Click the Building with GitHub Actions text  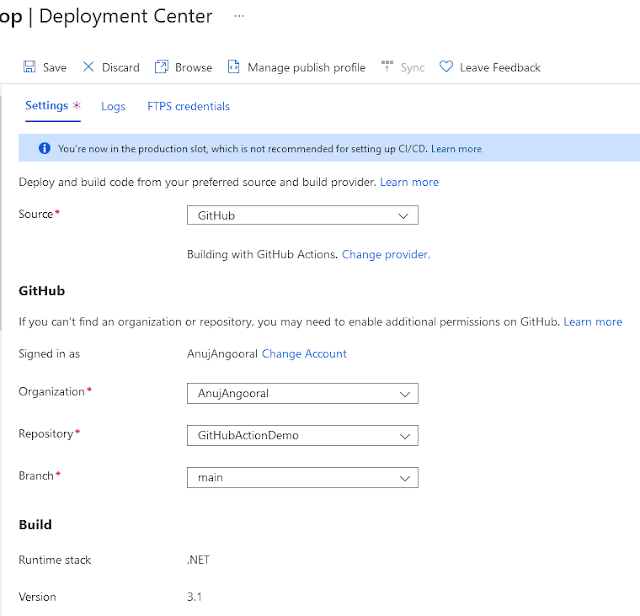coord(262,255)
